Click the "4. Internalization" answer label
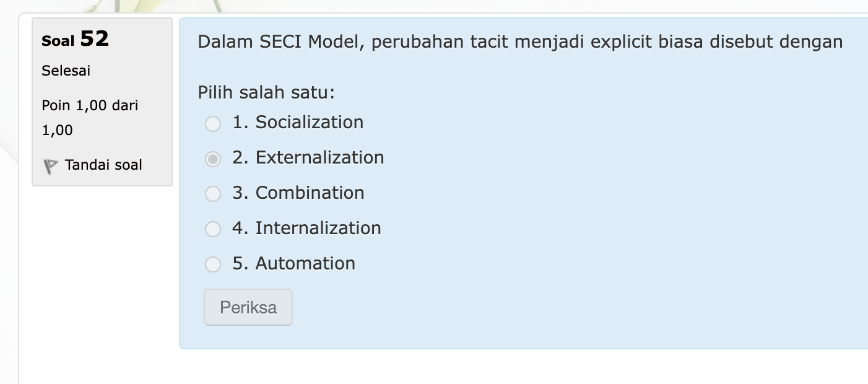 point(306,228)
